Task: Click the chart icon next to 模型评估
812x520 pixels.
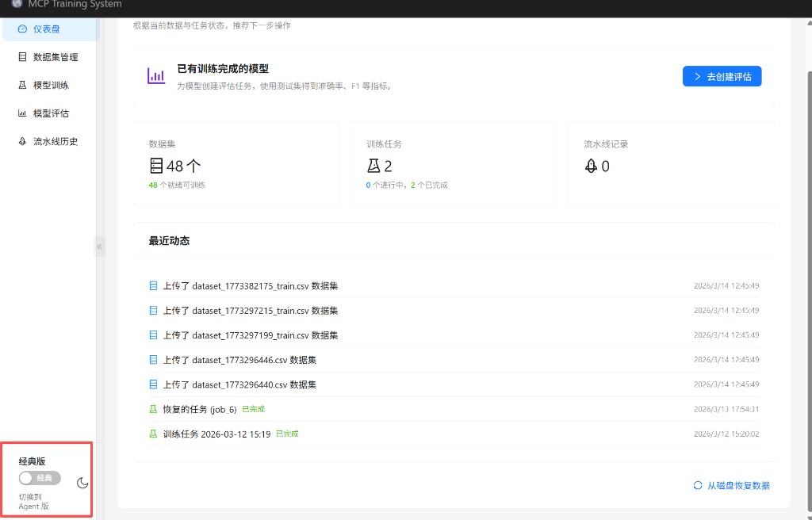Action: coord(22,113)
